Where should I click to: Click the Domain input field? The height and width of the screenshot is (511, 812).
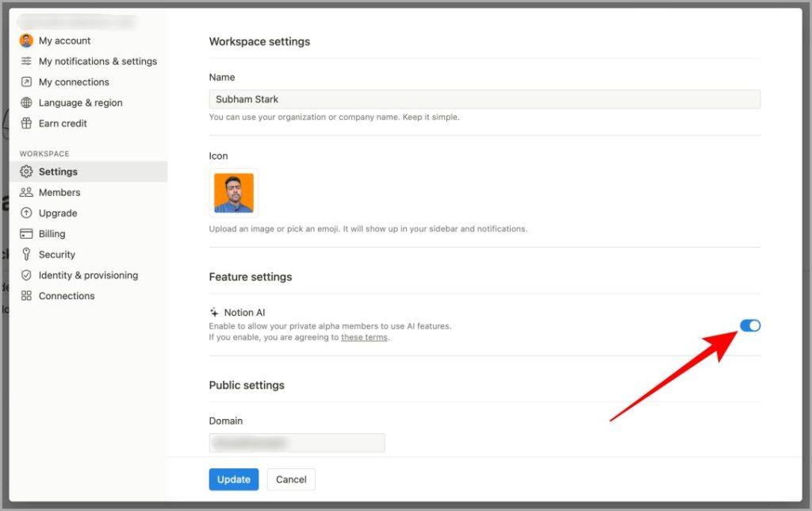[x=297, y=443]
